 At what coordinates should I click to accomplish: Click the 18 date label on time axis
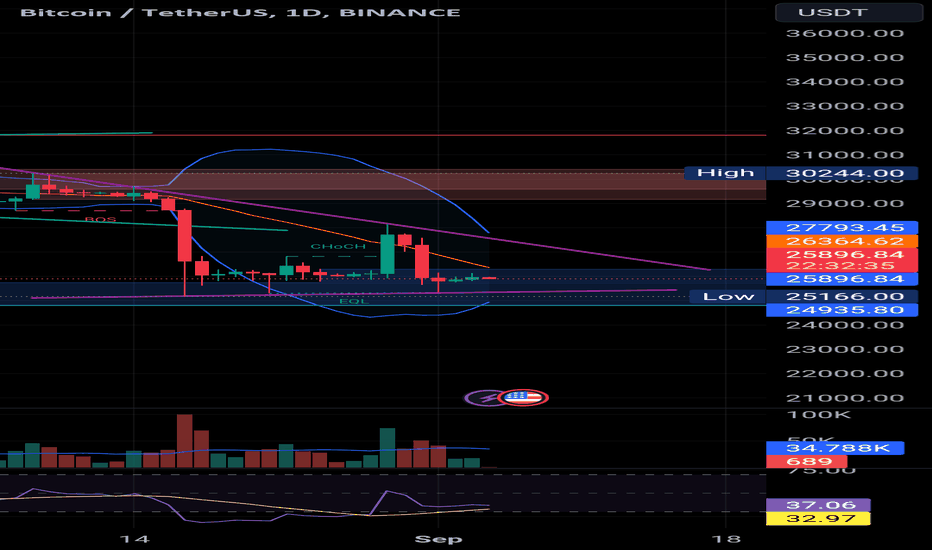click(726, 539)
